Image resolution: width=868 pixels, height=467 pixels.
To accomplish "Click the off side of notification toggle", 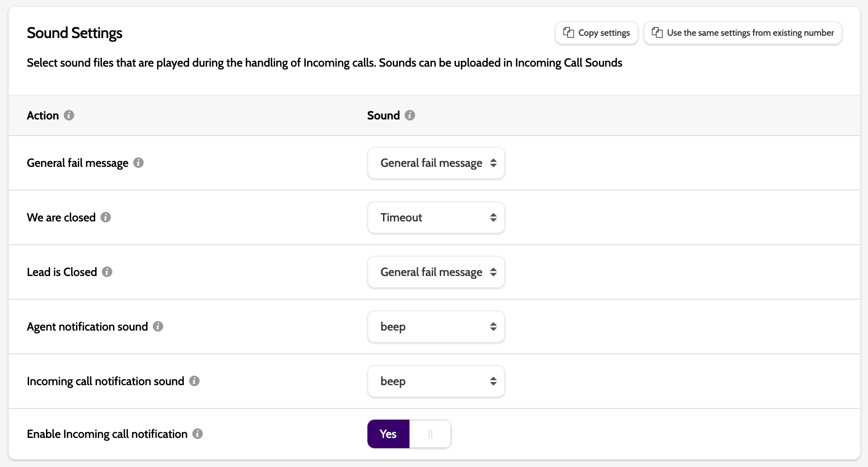I will pos(430,434).
